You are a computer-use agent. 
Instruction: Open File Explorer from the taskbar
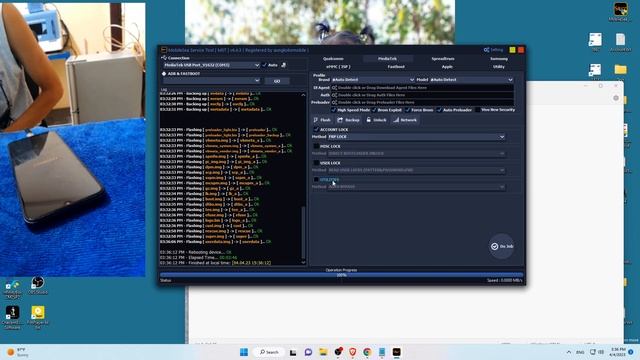(x=323, y=352)
